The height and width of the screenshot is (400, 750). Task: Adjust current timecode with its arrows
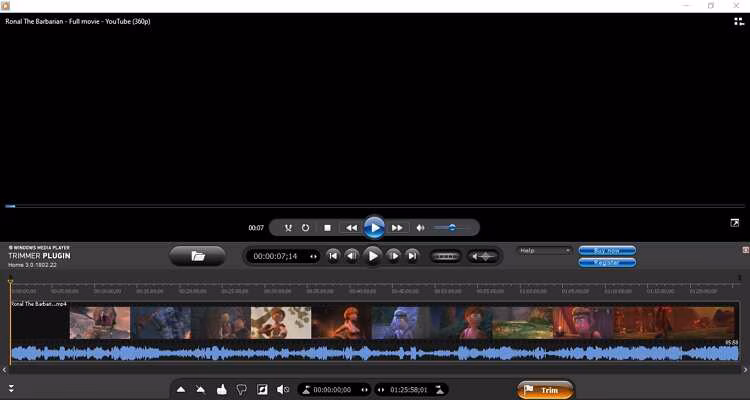[x=313, y=256]
